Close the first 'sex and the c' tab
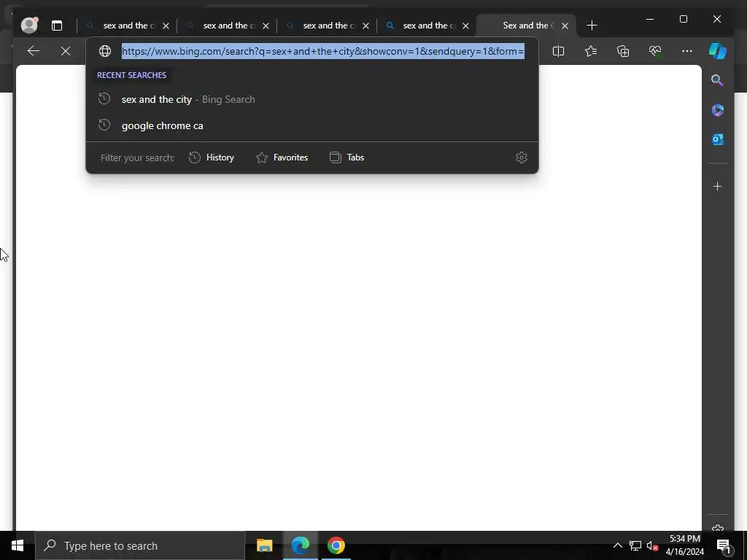 coord(166,26)
